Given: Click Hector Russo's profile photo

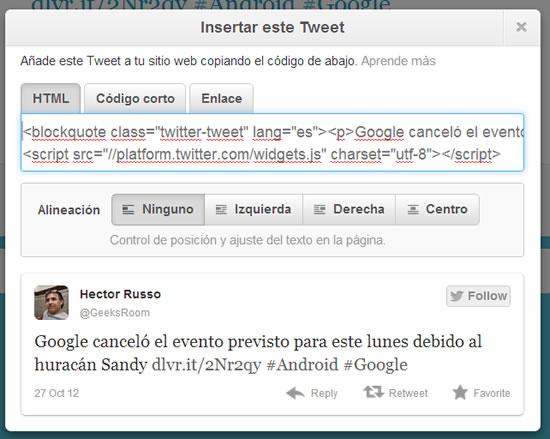Looking at the screenshot, I should pyautogui.click(x=51, y=303).
